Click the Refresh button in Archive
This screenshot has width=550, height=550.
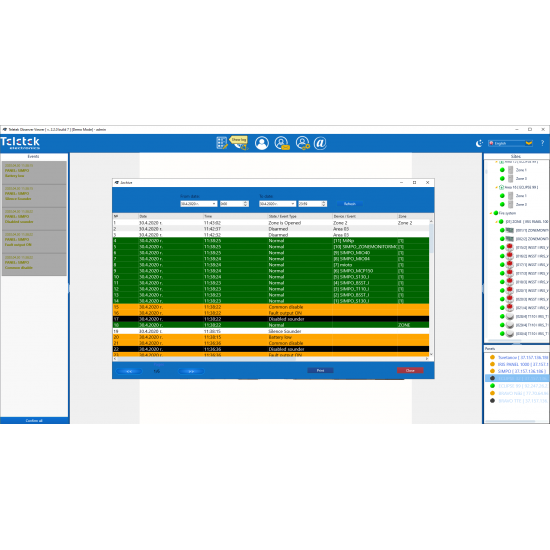pos(349,204)
